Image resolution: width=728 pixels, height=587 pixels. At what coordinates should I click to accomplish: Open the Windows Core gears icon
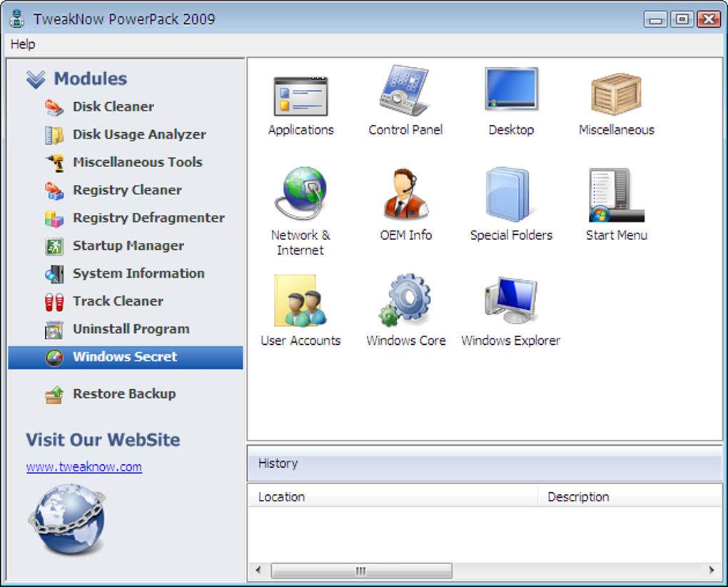coord(405,299)
